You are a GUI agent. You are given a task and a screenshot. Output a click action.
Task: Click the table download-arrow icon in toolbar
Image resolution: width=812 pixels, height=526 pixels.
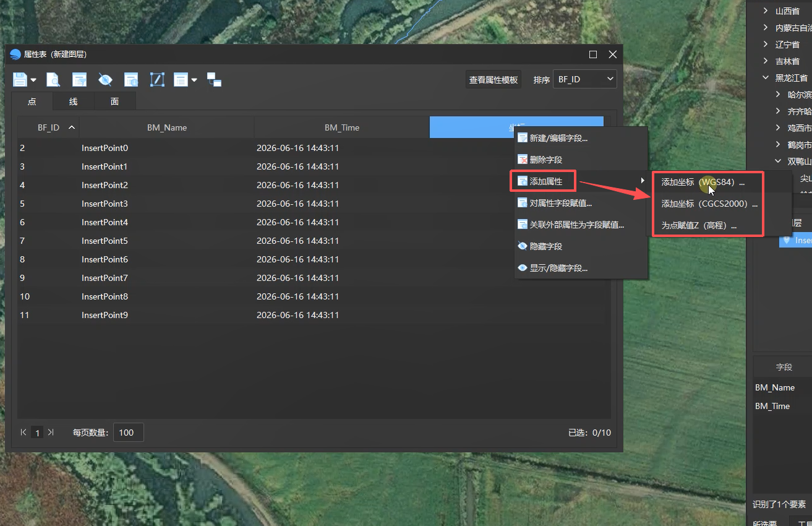[131, 79]
